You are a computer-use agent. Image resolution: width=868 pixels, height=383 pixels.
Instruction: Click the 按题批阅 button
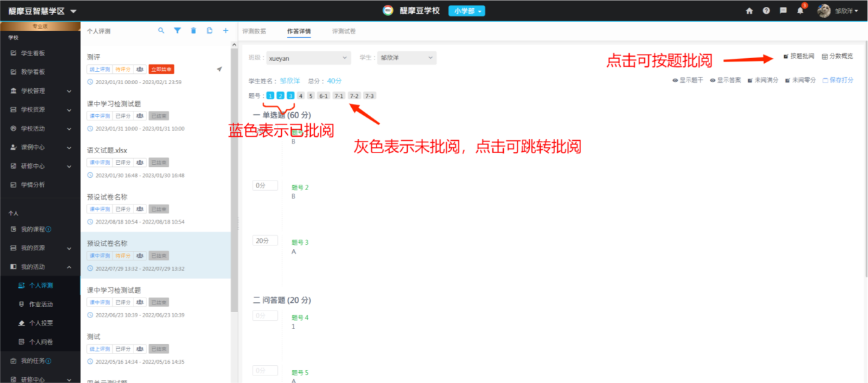point(798,56)
